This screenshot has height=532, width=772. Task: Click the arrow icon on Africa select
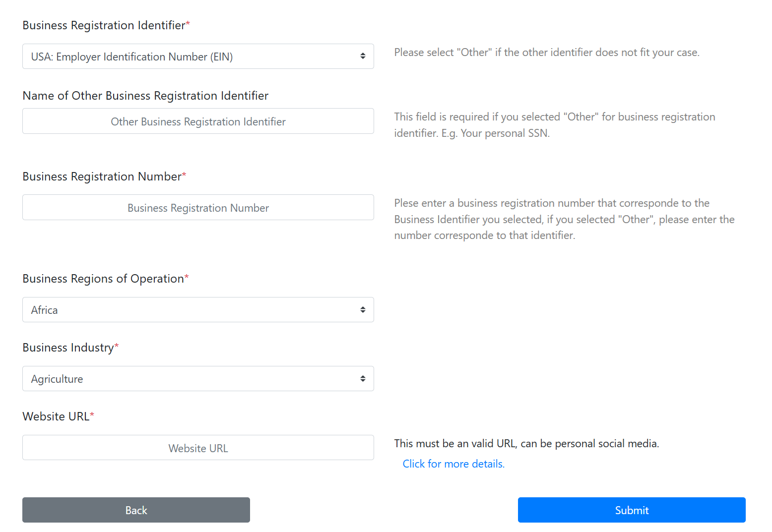tap(363, 310)
